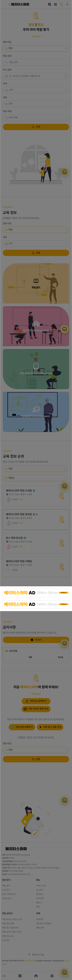Screen dimensions: 72x980
Task: Click the parent icon beside 베리타스마마 학원 수내점
Action: (62, 495)
